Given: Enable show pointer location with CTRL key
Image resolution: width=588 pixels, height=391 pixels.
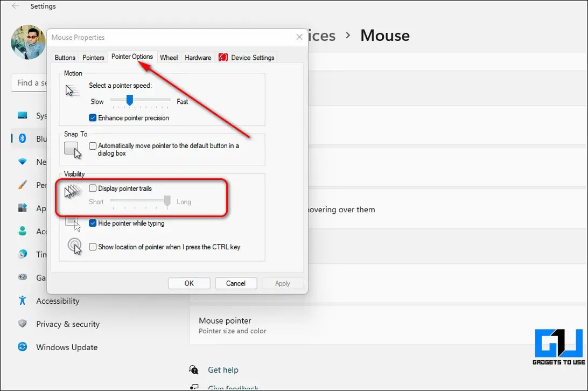Looking at the screenshot, I should (93, 247).
